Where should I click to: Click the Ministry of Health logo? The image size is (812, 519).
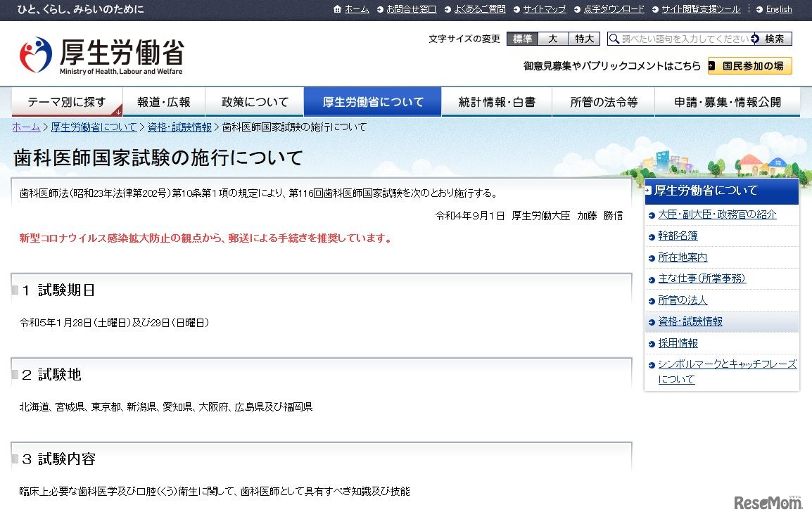[x=101, y=56]
